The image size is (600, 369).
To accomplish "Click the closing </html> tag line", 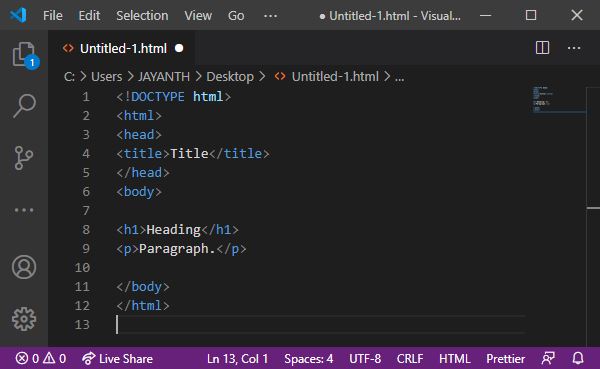I will click(x=143, y=305).
